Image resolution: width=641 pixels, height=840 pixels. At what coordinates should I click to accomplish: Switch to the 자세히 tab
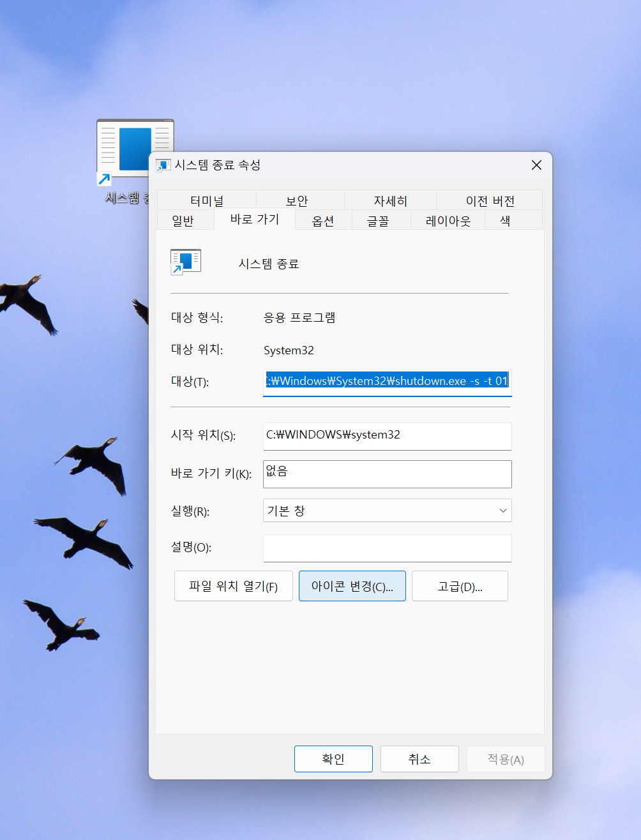click(390, 200)
